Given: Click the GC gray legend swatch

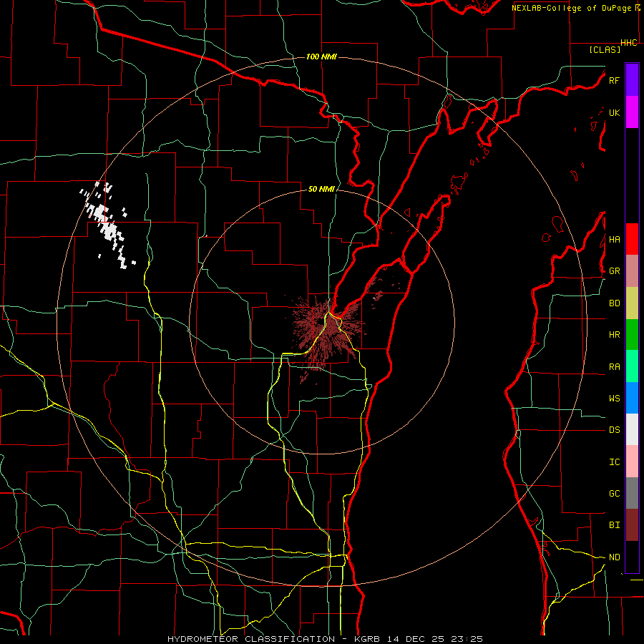Looking at the screenshot, I should click(x=632, y=493).
